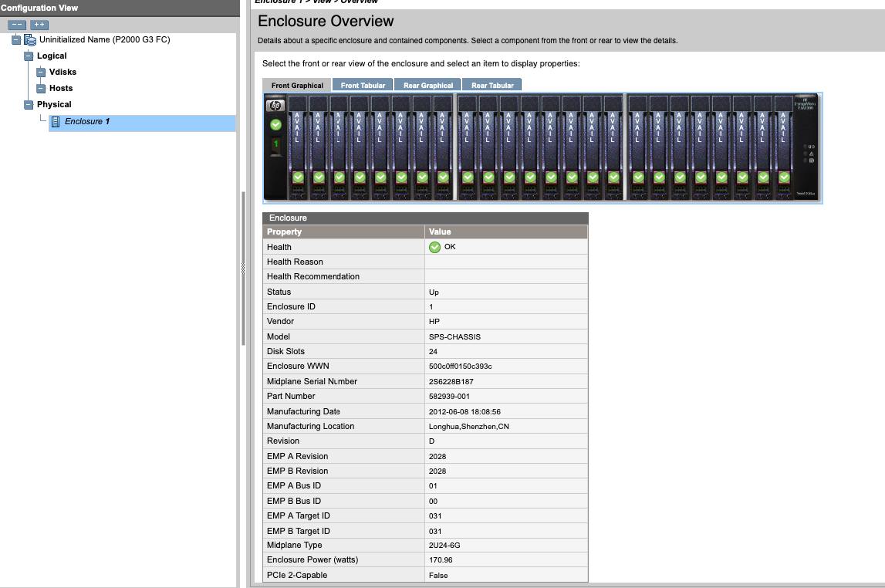Click the HP logo on enclosure front

(x=275, y=106)
